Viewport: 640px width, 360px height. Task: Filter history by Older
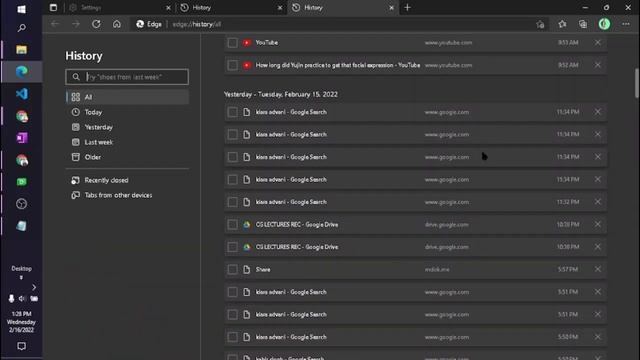point(127,157)
